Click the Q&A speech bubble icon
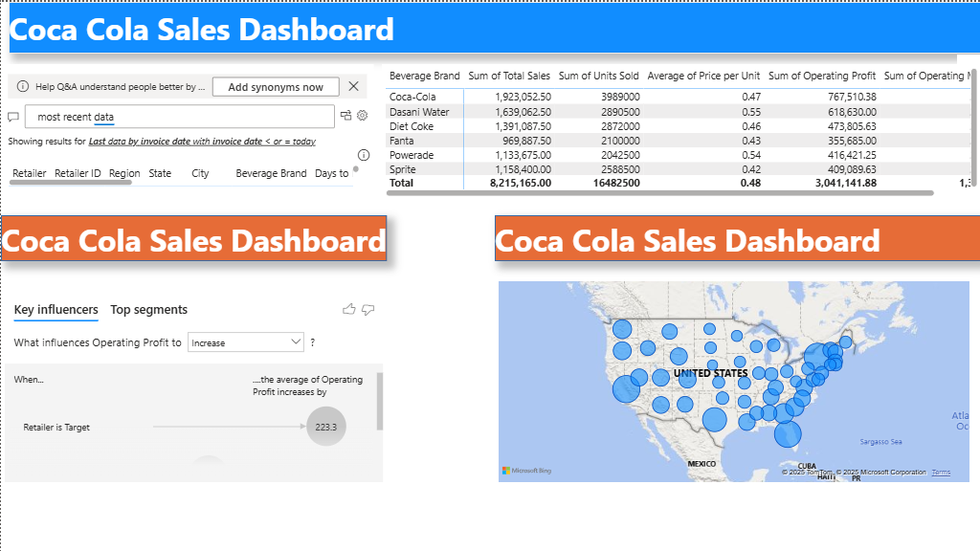Screen dimensions: 980x551 click(13, 117)
